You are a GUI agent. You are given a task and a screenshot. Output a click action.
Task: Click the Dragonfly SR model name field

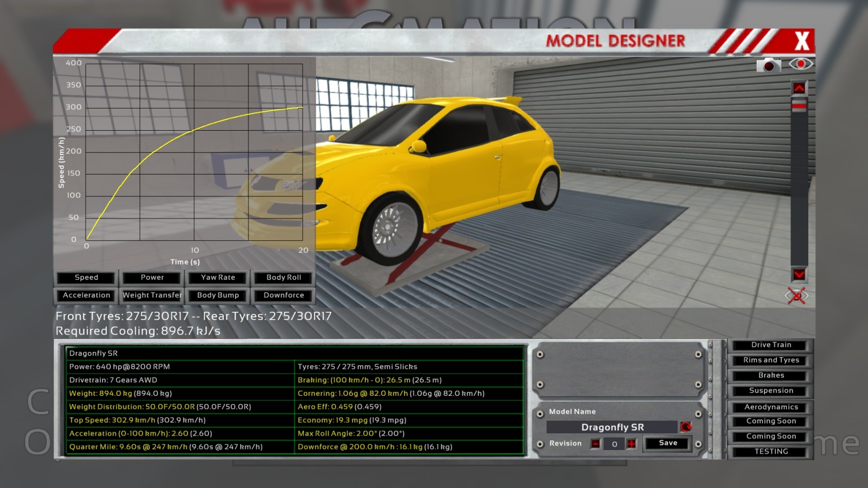pos(612,427)
